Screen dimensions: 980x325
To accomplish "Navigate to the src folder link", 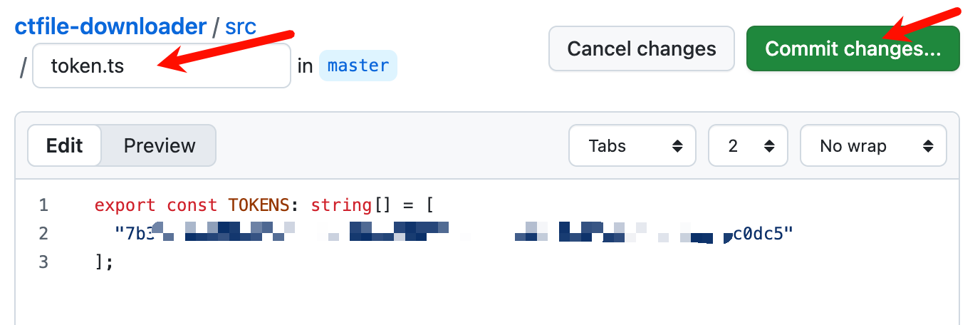I will [241, 27].
